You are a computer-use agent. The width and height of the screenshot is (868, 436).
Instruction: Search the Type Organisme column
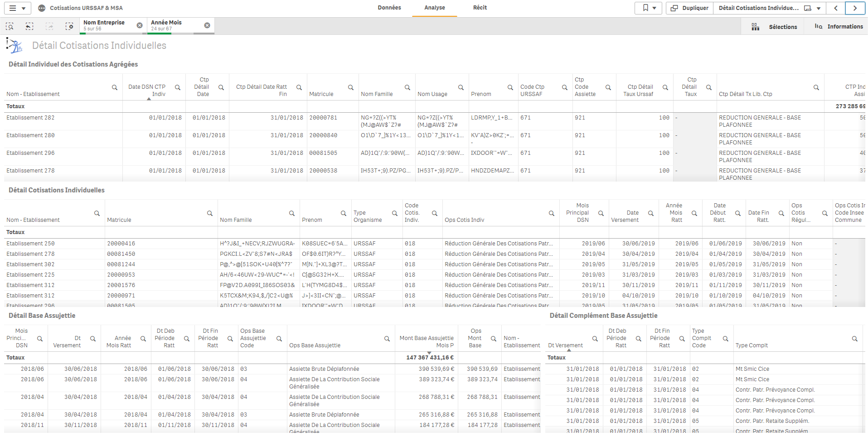(394, 213)
